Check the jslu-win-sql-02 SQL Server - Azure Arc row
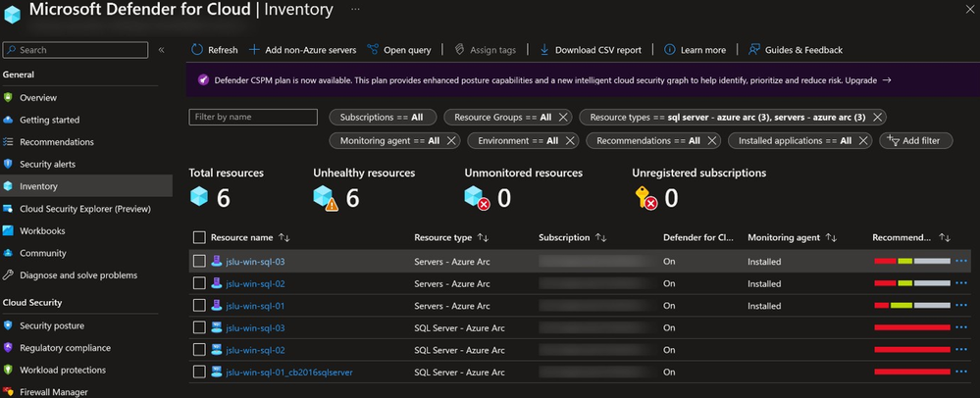 click(x=199, y=350)
